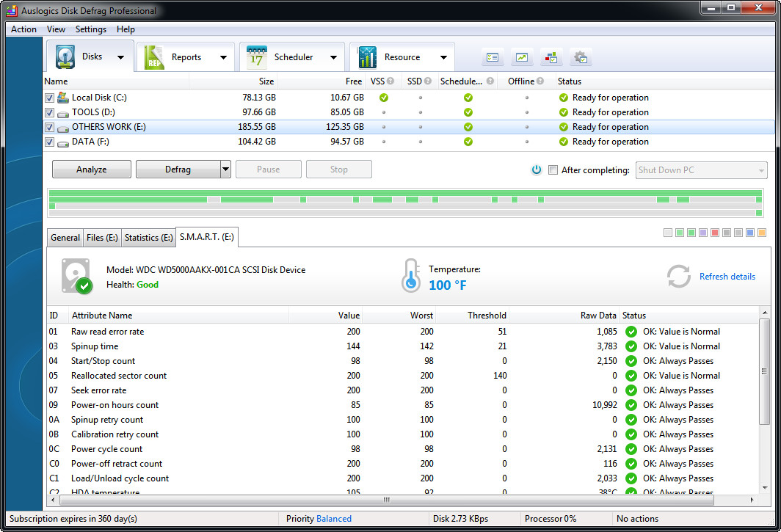This screenshot has width=781, height=532.
Task: Sort disks by the Size column header
Action: click(x=233, y=81)
